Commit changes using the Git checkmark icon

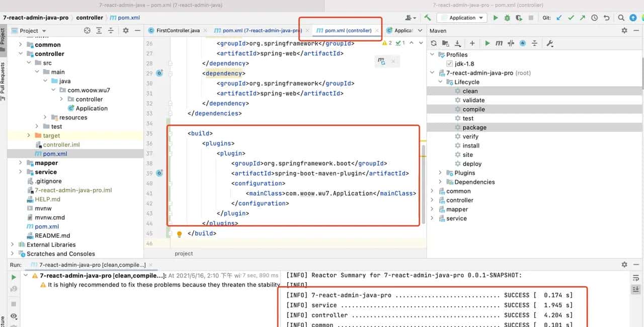tap(571, 18)
